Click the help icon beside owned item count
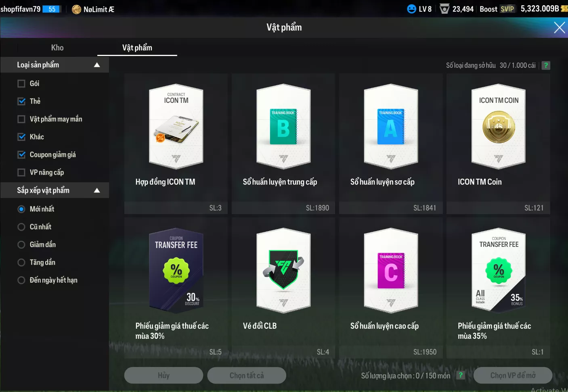The image size is (568, 392). 546,65
